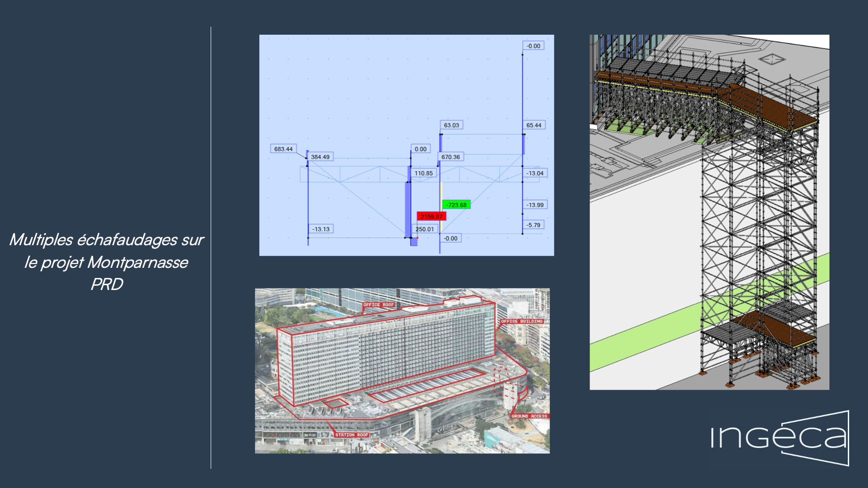Image resolution: width=868 pixels, height=488 pixels.
Task: Click the 670.36 value label
Action: (x=451, y=157)
